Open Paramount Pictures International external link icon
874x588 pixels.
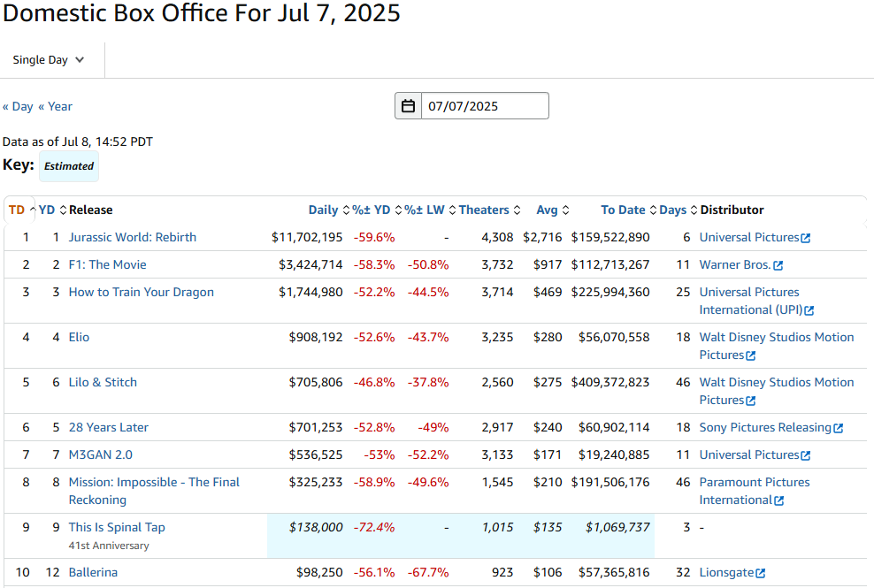coord(779,500)
